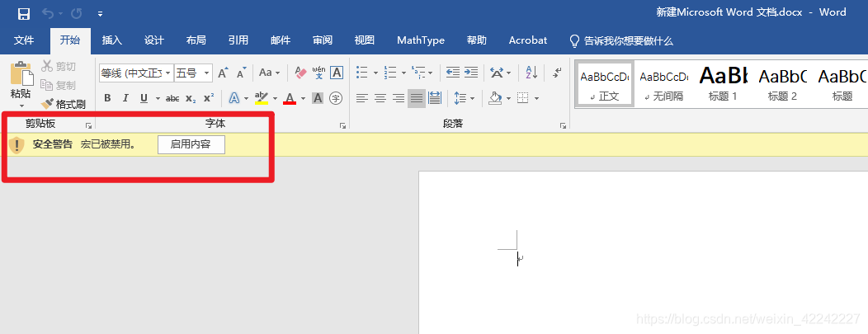Image resolution: width=868 pixels, height=334 pixels.
Task: Click the sort A-Z icon
Action: click(531, 73)
